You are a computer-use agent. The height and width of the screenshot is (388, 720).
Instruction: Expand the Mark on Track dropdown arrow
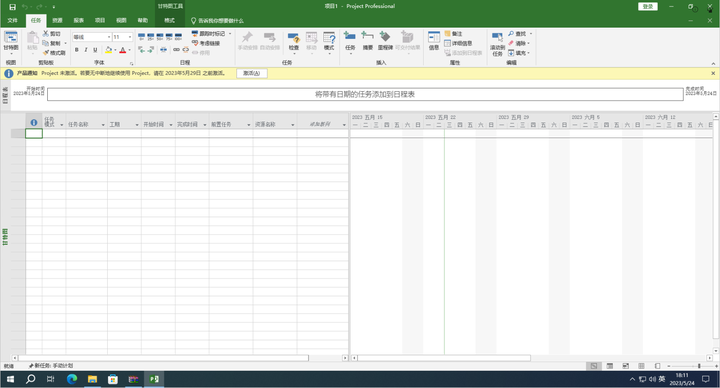point(230,34)
